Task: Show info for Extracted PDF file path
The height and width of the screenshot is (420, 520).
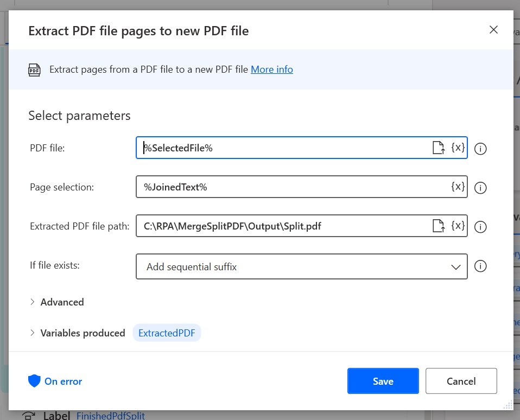Action: click(x=480, y=227)
